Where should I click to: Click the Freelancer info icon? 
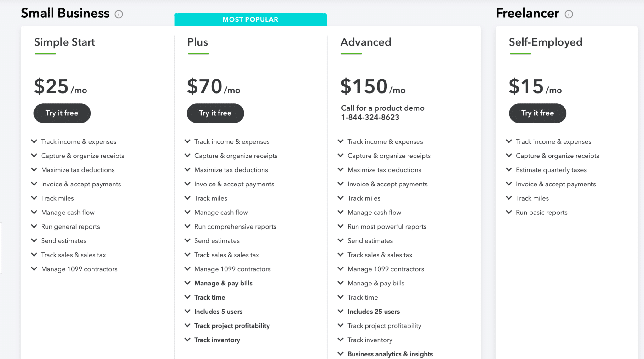pyautogui.click(x=569, y=14)
